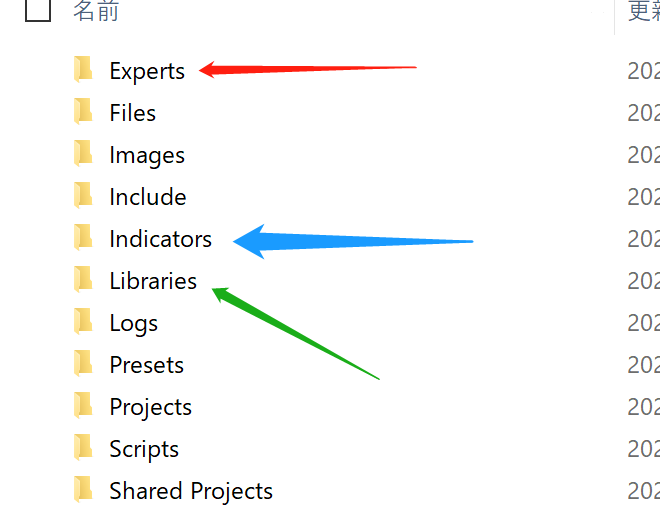
Task: Click the date cell of Logs row
Action: point(643,323)
